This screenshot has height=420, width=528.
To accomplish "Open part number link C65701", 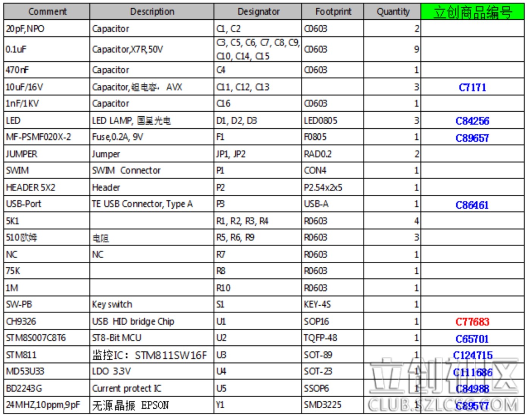I will [x=472, y=339].
